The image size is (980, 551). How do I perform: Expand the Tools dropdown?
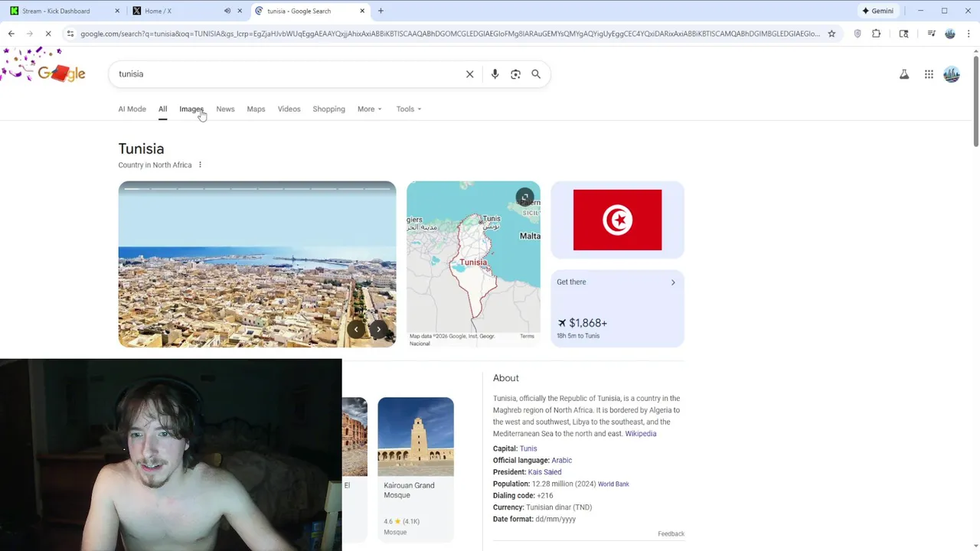409,109
